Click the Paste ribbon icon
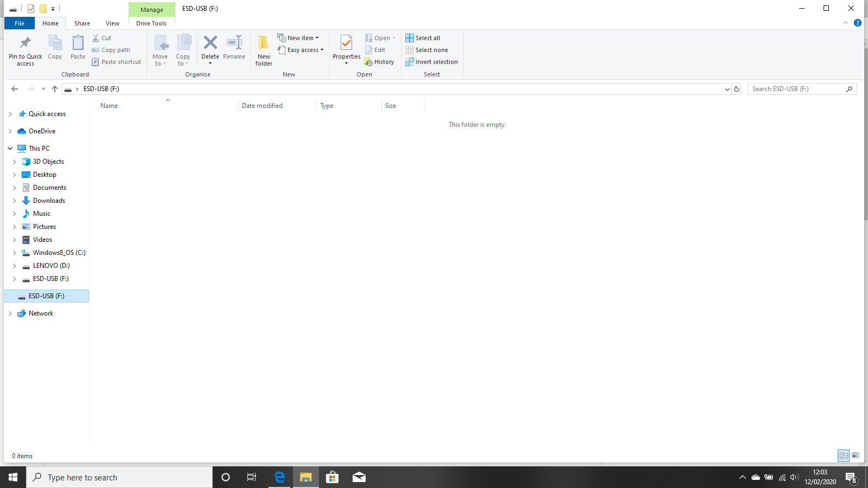The height and width of the screenshot is (488, 868). 78,43
